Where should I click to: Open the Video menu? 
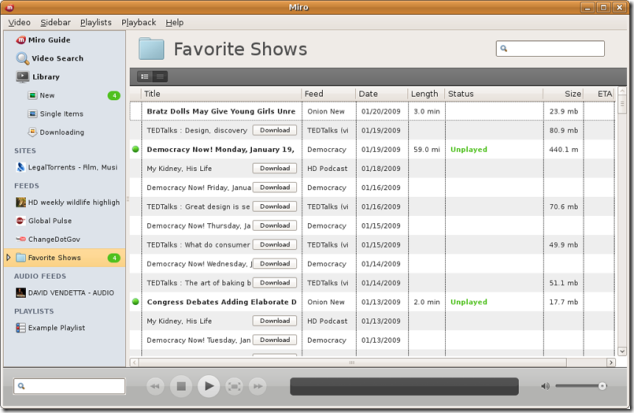pyautogui.click(x=19, y=23)
